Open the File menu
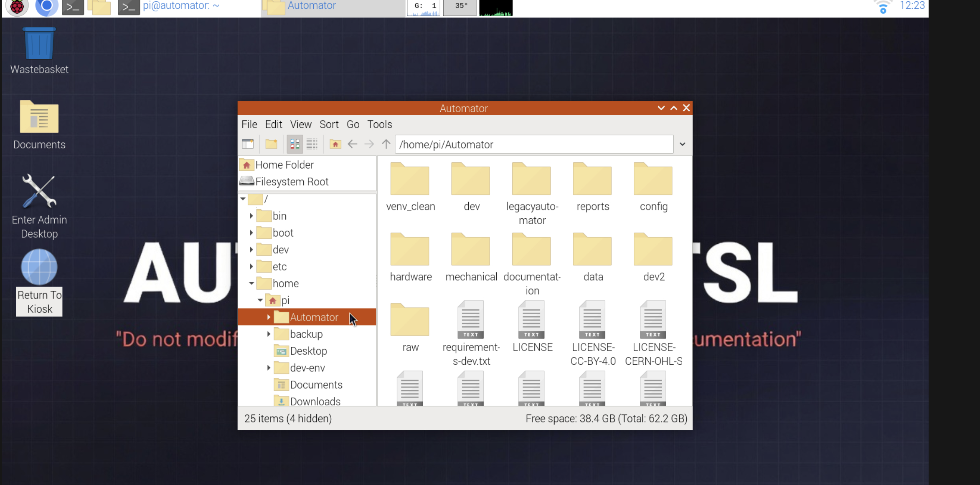Screen dimensions: 980x485 [249, 124]
